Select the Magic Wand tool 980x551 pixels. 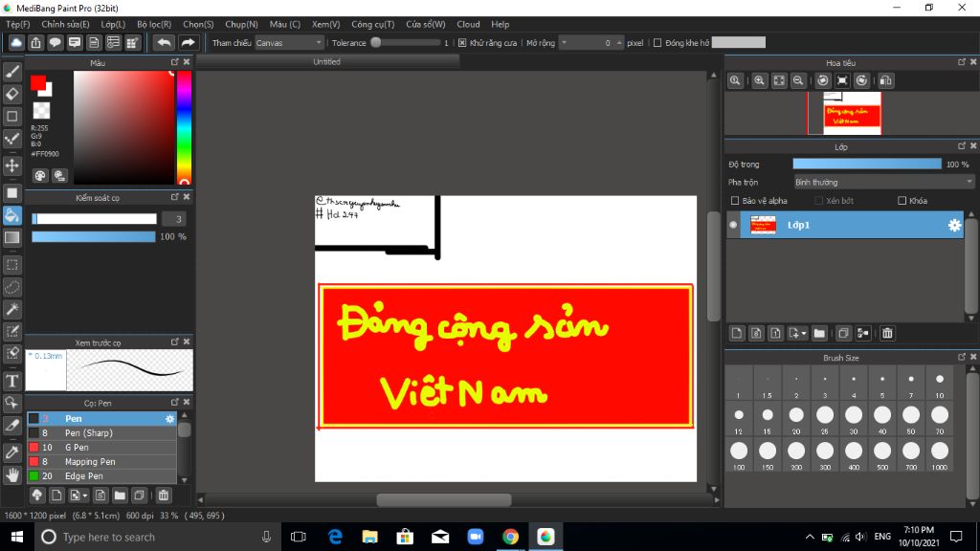coord(11,309)
